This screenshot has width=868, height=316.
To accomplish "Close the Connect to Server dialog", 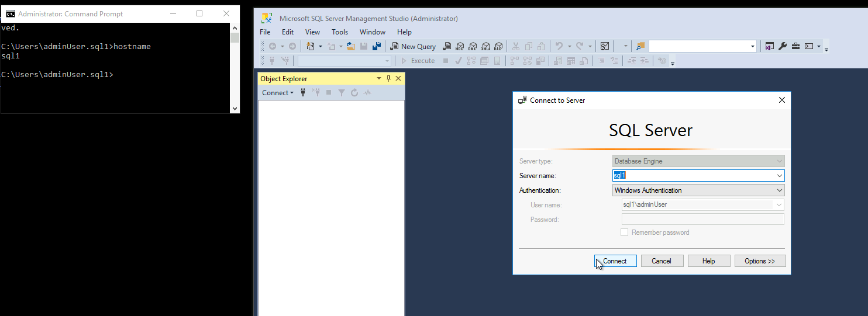I will [782, 100].
